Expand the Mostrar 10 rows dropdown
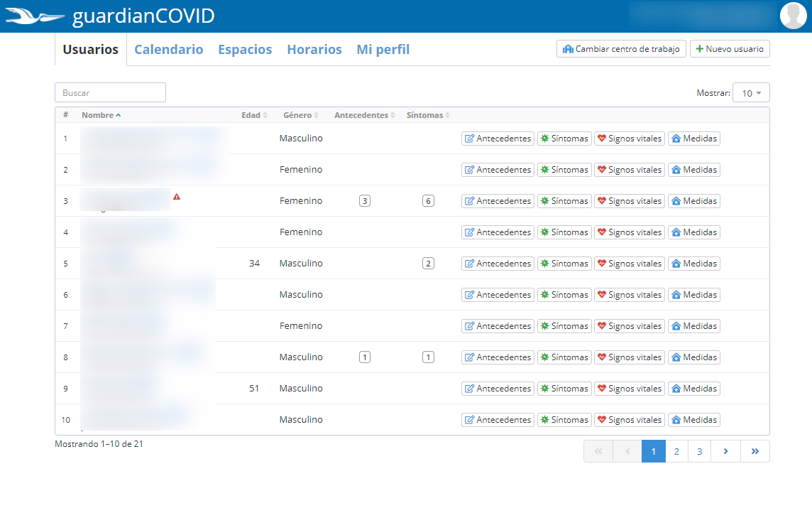This screenshot has width=812, height=508. [751, 93]
